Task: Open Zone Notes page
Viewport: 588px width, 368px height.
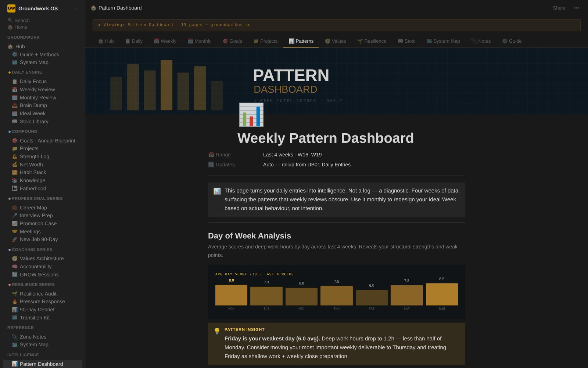Action: (42, 337)
